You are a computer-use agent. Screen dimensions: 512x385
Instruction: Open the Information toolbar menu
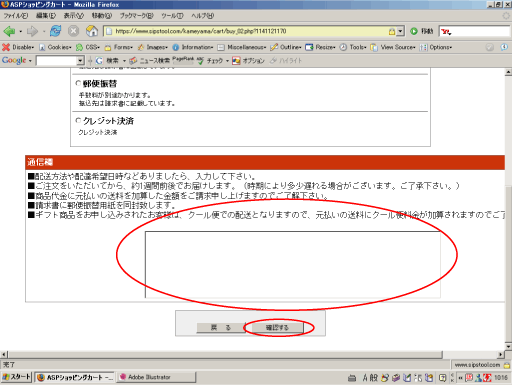tap(193, 47)
